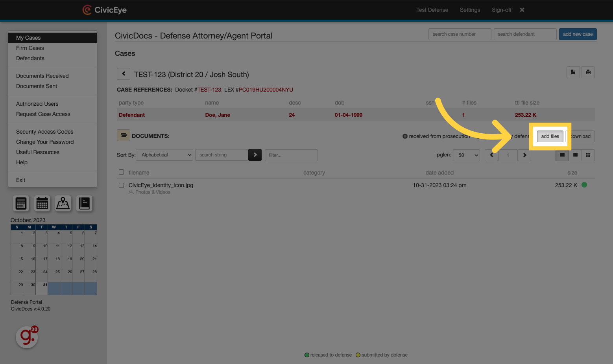This screenshot has width=613, height=364.
Task: Click LEX reference PC019HU200004NYU
Action: (266, 90)
